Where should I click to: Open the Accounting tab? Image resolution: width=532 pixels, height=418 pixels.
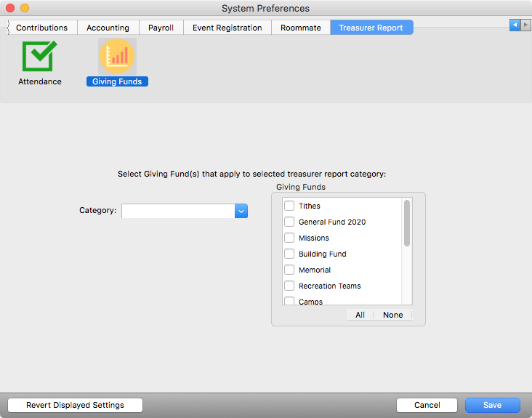108,28
